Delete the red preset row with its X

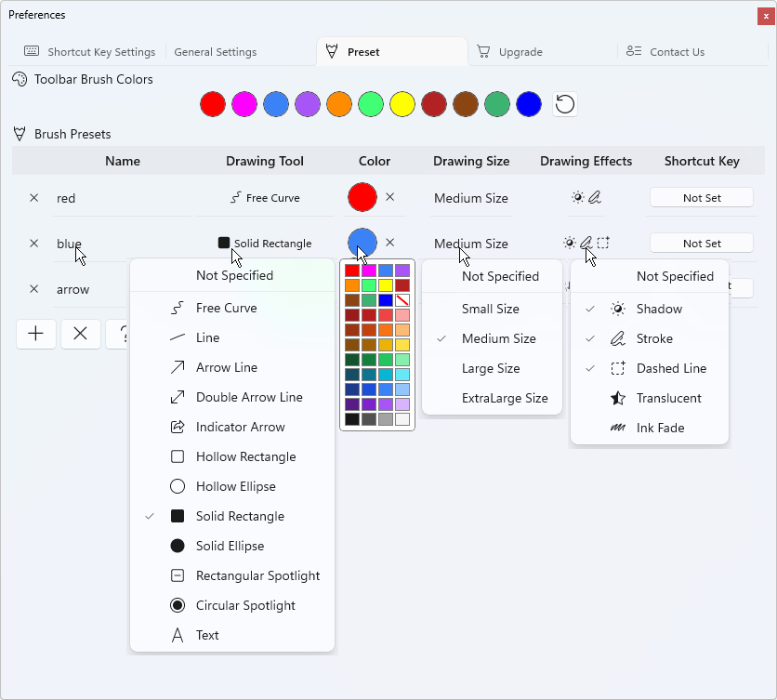click(33, 198)
